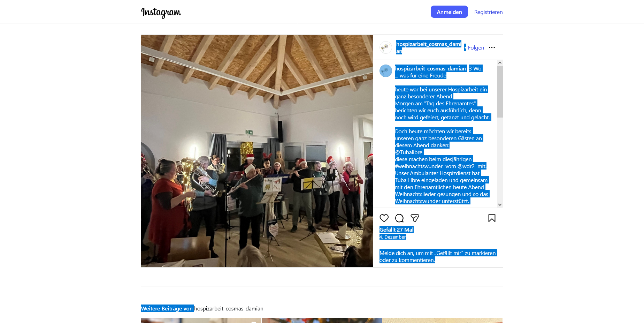
Task: Open the Registrieren link
Action: point(488,12)
